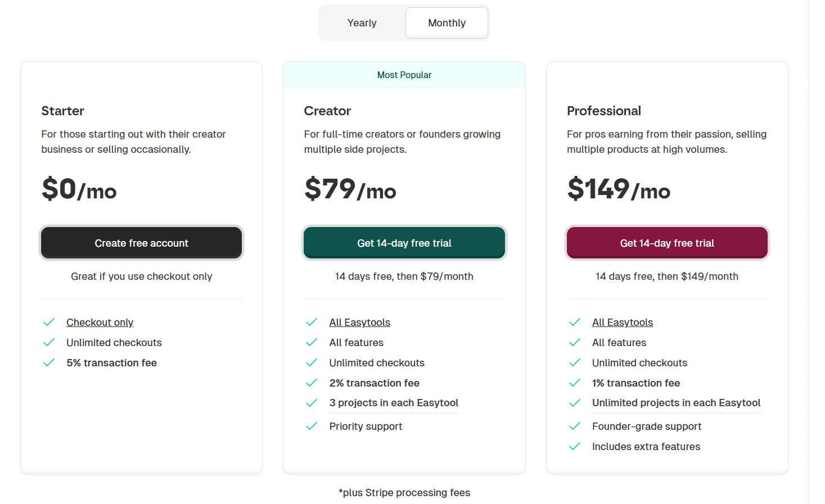Select the Most Popular banner on Creator plan
This screenshot has height=504, width=825.
click(x=404, y=74)
